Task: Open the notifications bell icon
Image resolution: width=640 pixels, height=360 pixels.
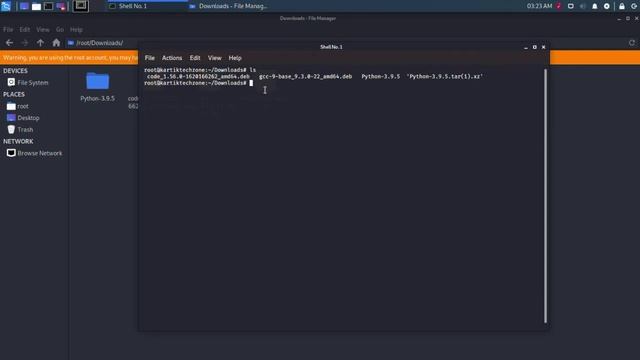Action: [x=595, y=6]
